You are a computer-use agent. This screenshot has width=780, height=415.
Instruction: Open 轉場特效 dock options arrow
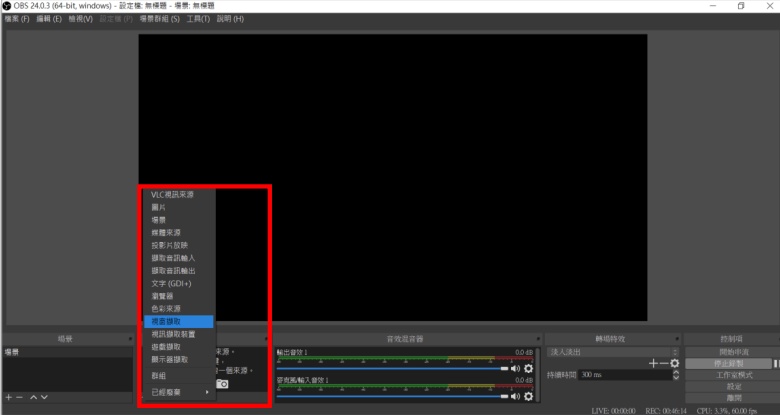[677, 339]
